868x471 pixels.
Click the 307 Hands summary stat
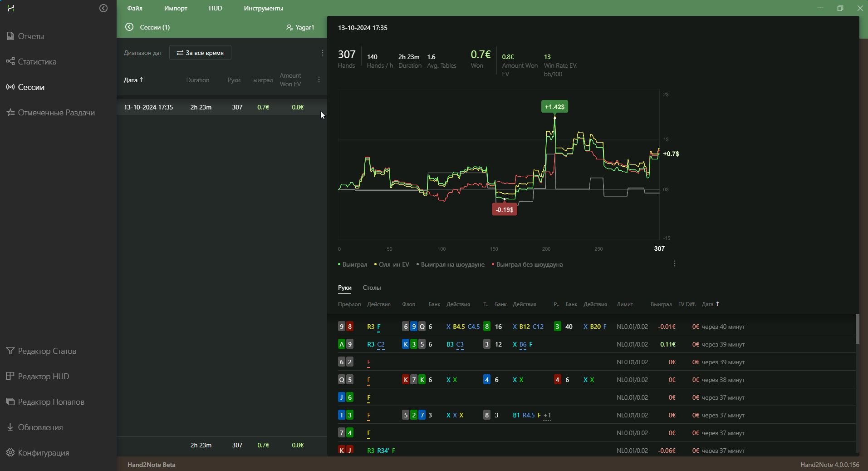tap(347, 59)
